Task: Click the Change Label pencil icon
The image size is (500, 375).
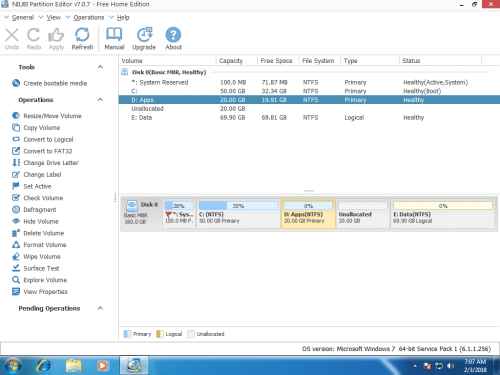Action: 16,174
